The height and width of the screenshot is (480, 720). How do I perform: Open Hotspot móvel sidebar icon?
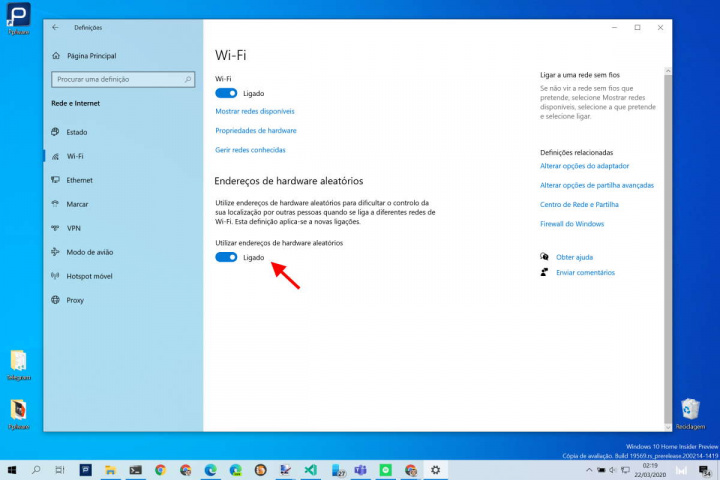pos(54,276)
